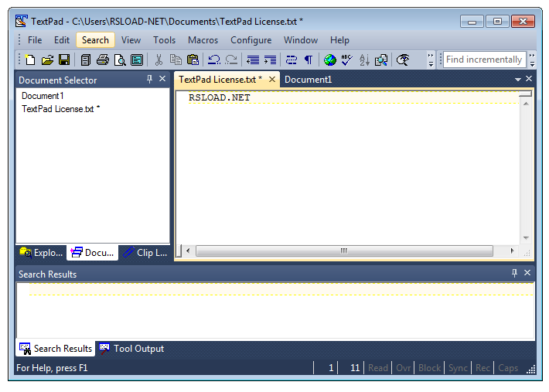
Task: Switch to the Explorer panel tab
Action: click(x=41, y=252)
